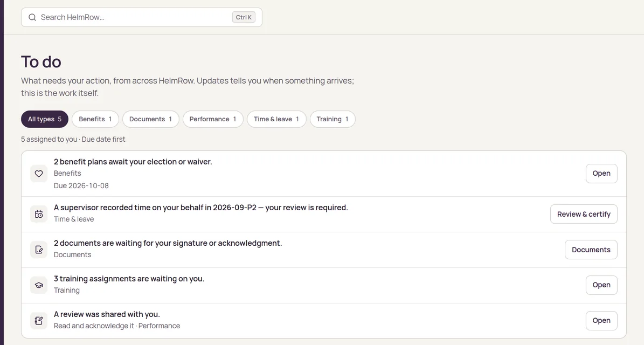Open the shared review task
This screenshot has height=345, width=644.
point(601,321)
